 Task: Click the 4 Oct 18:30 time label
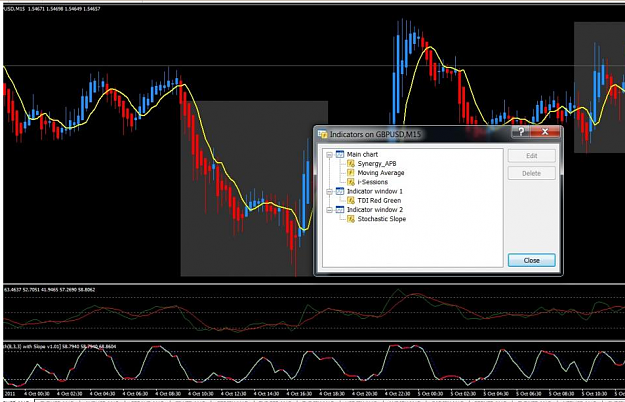tap(332, 394)
